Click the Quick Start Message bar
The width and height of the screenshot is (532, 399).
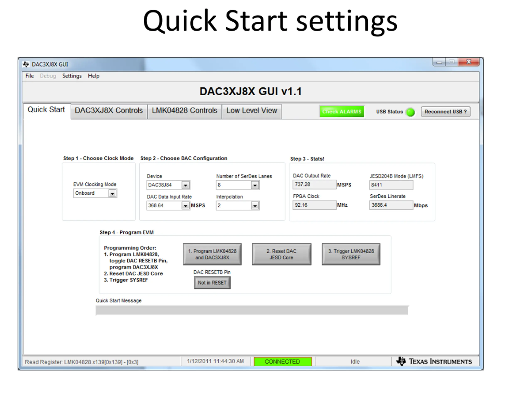252,310
